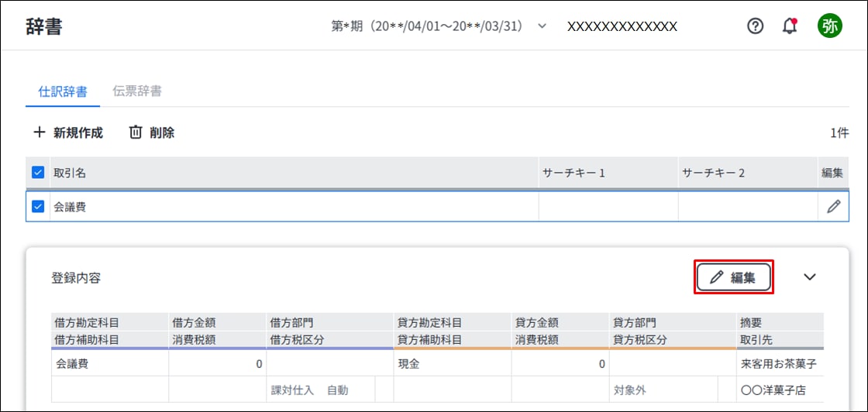The height and width of the screenshot is (412, 868).
Task: Click the 来客用お茶菓子 summary cell
Action: (x=779, y=364)
